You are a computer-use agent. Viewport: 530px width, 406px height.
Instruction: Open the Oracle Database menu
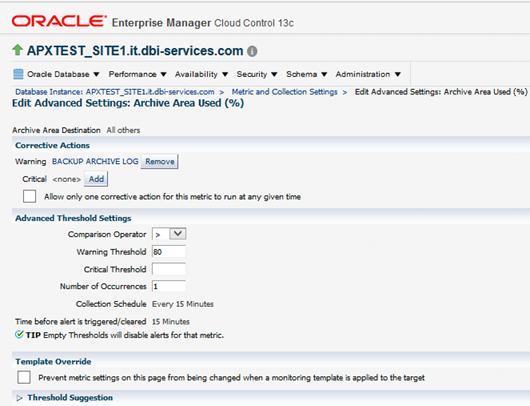[63, 74]
